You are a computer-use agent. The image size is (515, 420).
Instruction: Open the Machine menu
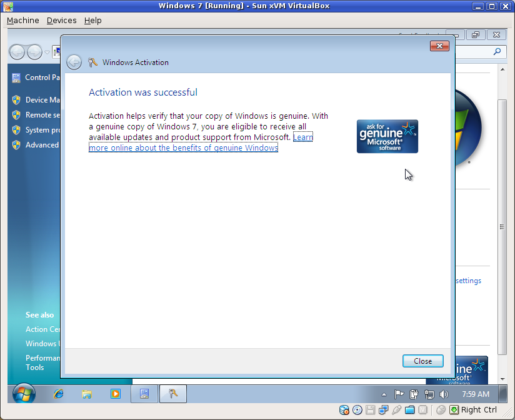tap(22, 20)
